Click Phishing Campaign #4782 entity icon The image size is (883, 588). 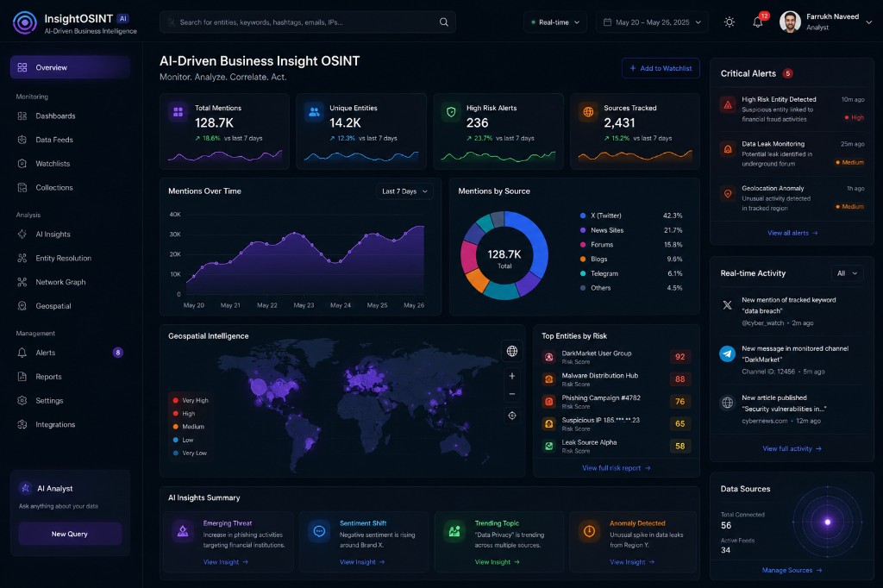click(548, 402)
